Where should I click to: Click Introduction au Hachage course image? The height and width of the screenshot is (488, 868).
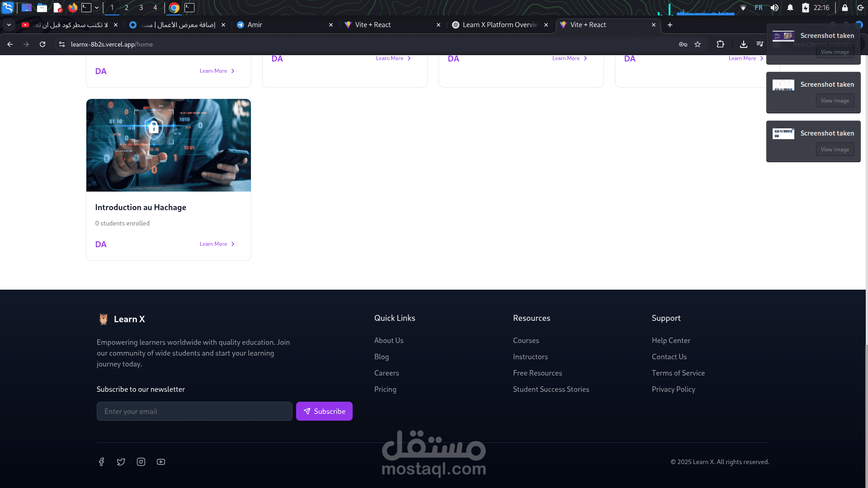click(169, 145)
